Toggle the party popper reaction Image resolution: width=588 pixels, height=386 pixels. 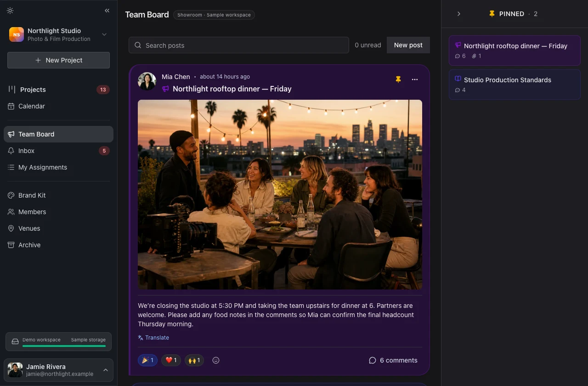(x=148, y=360)
